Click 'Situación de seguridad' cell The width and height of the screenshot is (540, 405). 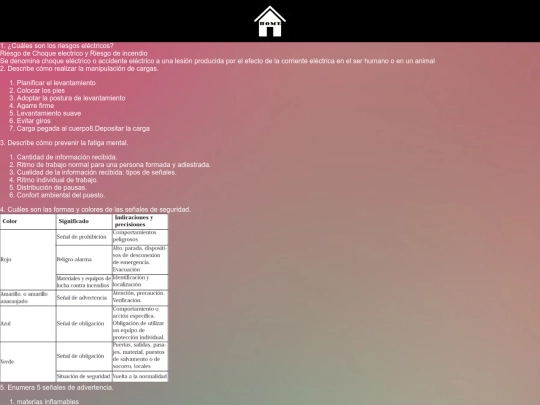pyautogui.click(x=84, y=376)
